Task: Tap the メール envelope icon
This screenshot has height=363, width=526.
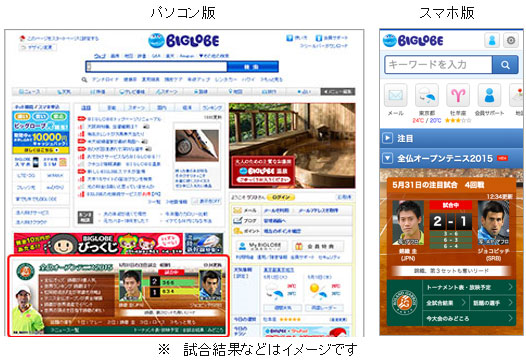Action: (396, 96)
